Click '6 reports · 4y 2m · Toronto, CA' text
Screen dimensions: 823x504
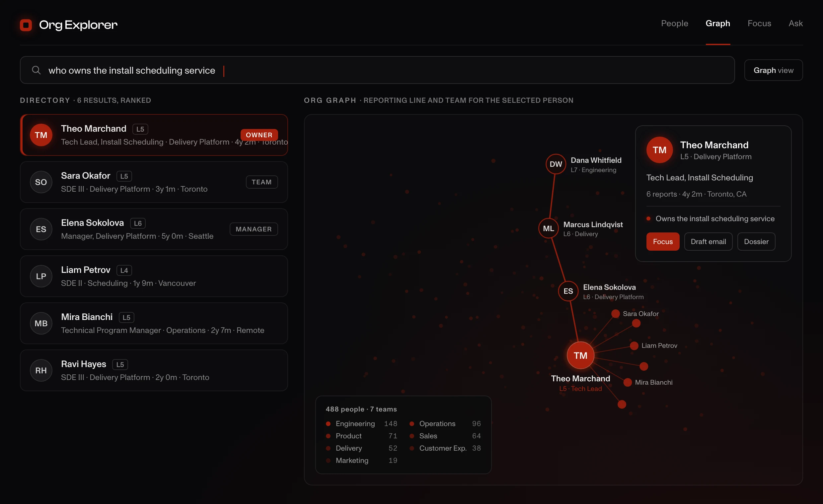[x=696, y=194]
